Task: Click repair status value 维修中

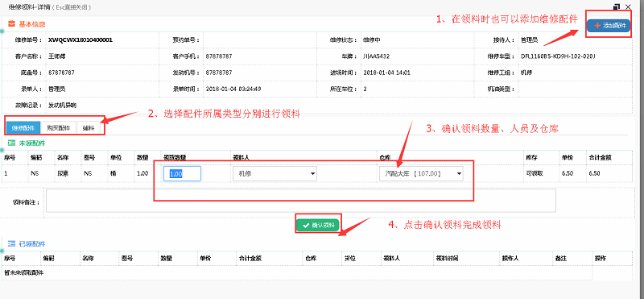Action: point(371,40)
